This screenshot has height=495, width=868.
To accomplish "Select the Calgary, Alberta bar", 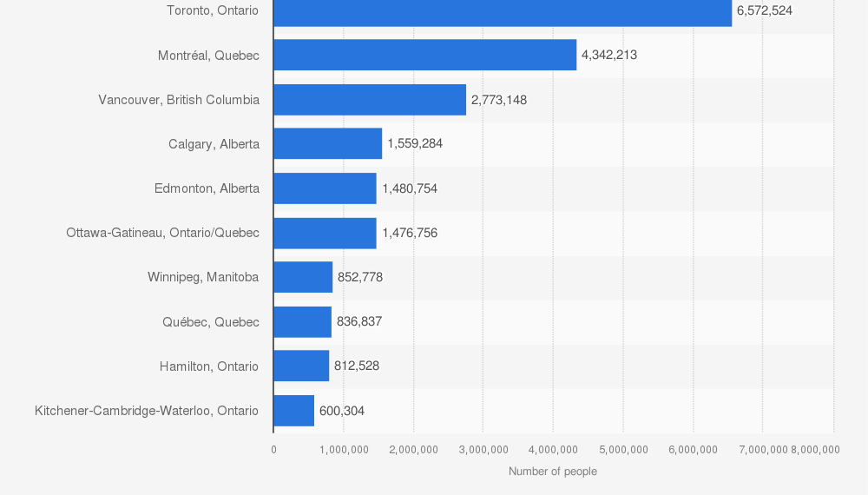I will [x=327, y=143].
